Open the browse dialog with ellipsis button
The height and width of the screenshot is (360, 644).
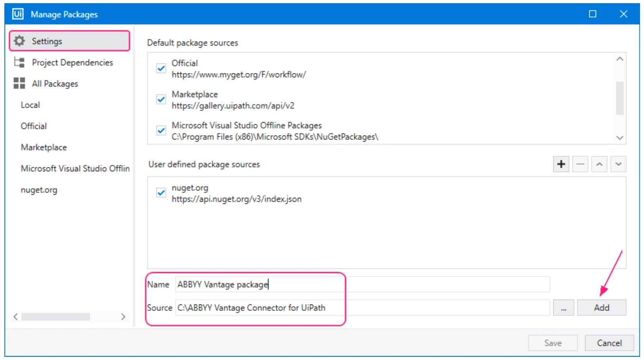[x=564, y=307]
